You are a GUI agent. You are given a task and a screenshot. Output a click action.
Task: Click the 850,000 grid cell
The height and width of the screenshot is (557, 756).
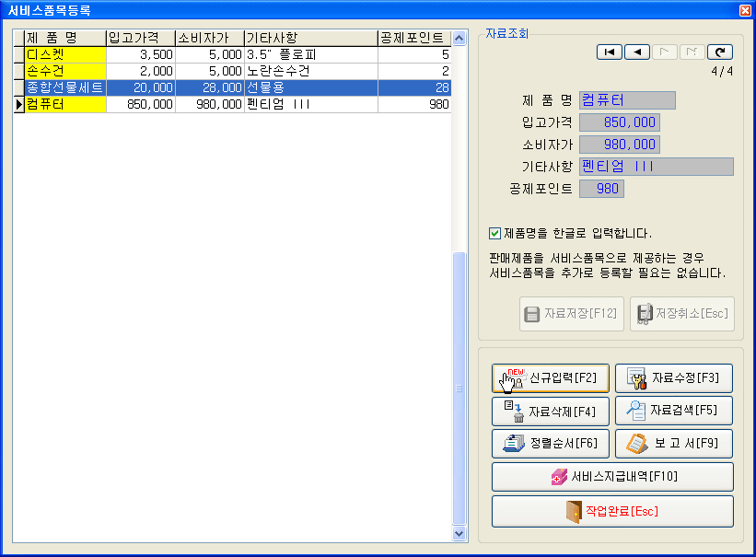coord(140,104)
